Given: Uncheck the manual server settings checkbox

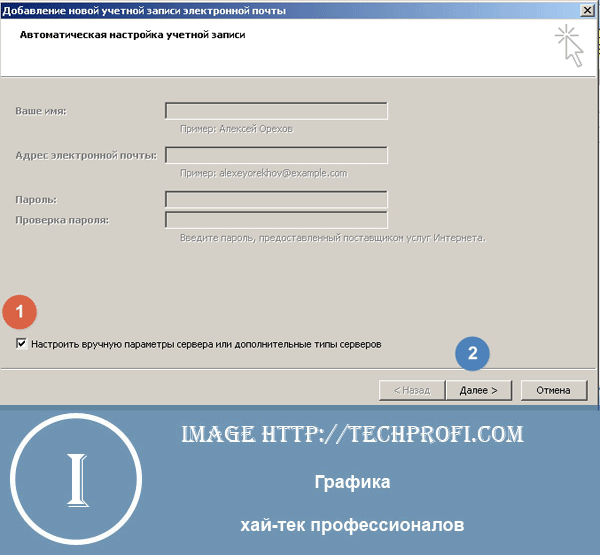Looking at the screenshot, I should [21, 343].
